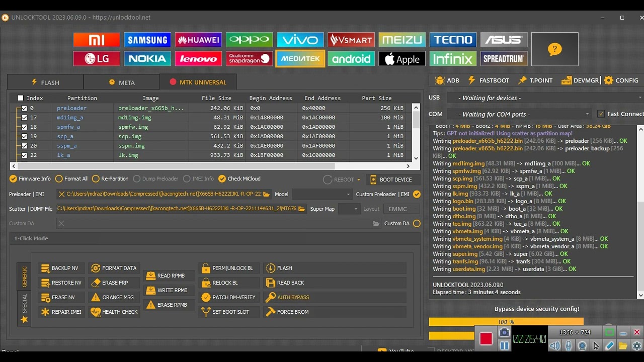The height and width of the screenshot is (362, 644).
Task: Select the Qualcomm Snapdragon tile
Action: (249, 58)
